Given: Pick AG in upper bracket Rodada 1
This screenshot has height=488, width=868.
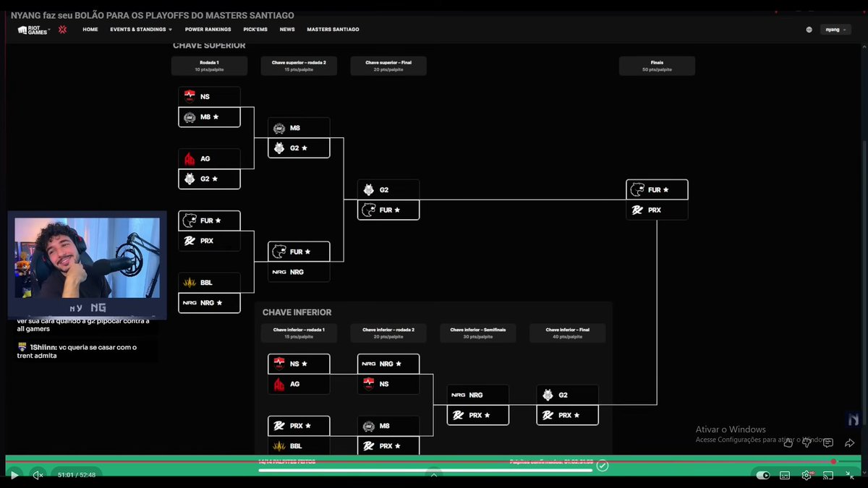Looking at the screenshot, I should tap(209, 158).
